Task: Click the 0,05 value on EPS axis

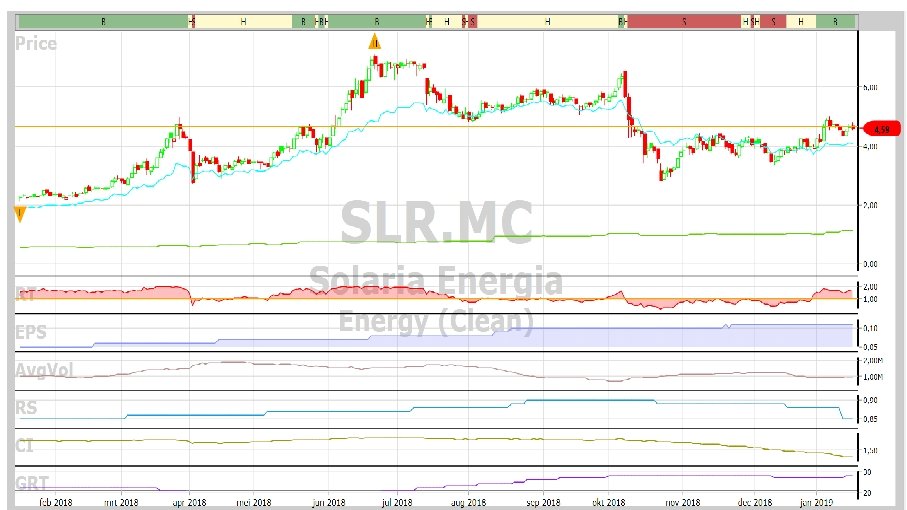Action: click(x=870, y=347)
